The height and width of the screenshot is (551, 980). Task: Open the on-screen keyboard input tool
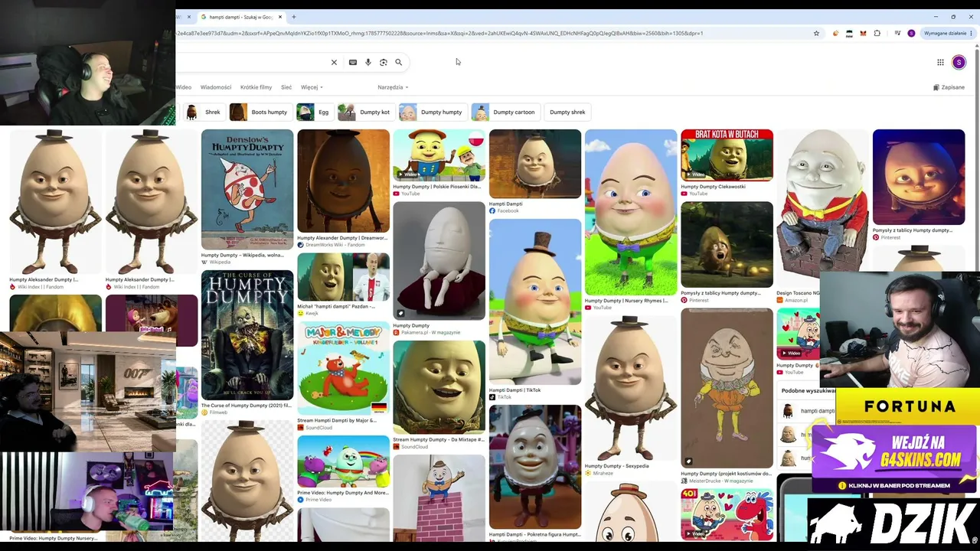coord(353,62)
